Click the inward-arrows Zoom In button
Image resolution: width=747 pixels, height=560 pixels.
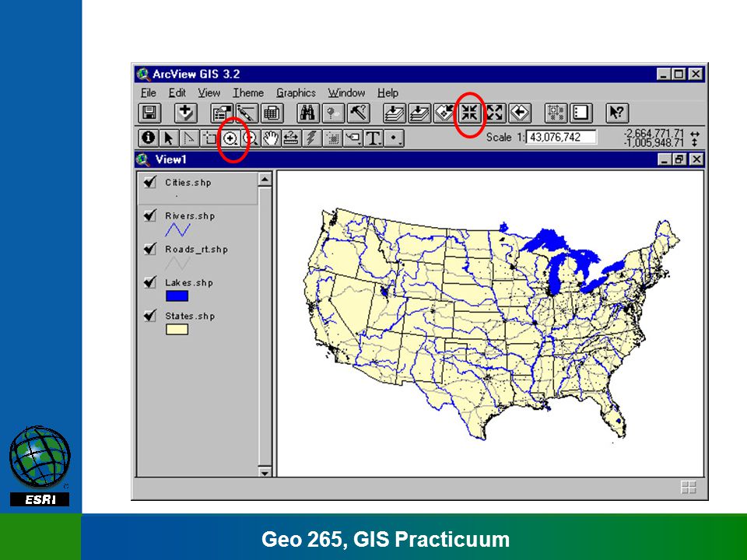(x=470, y=114)
